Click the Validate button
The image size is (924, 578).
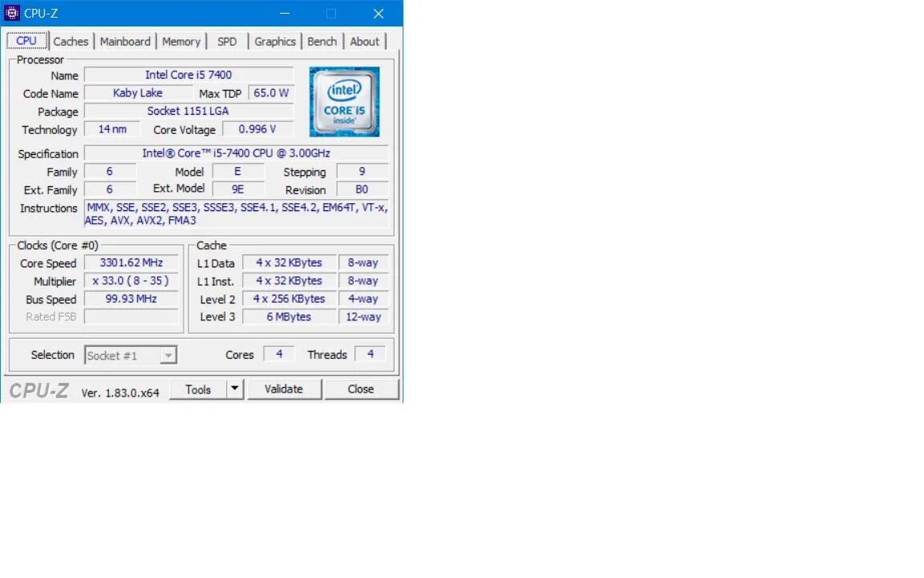point(284,389)
